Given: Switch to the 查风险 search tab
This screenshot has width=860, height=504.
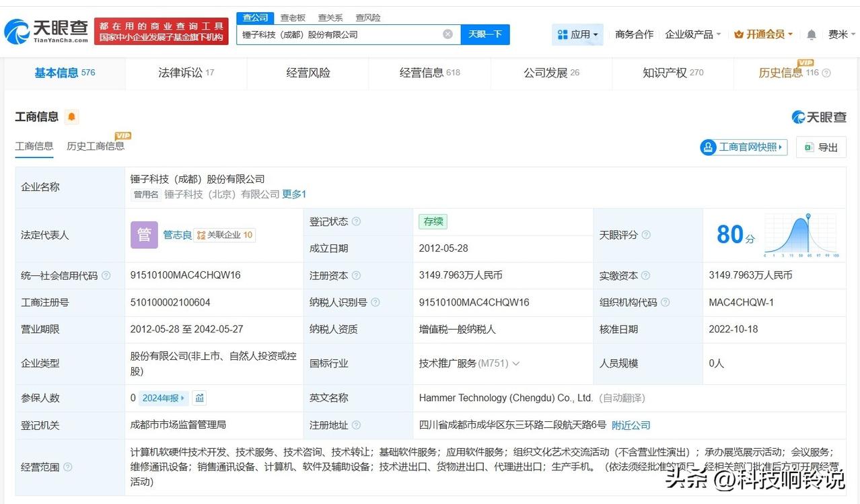Looking at the screenshot, I should click(368, 17).
